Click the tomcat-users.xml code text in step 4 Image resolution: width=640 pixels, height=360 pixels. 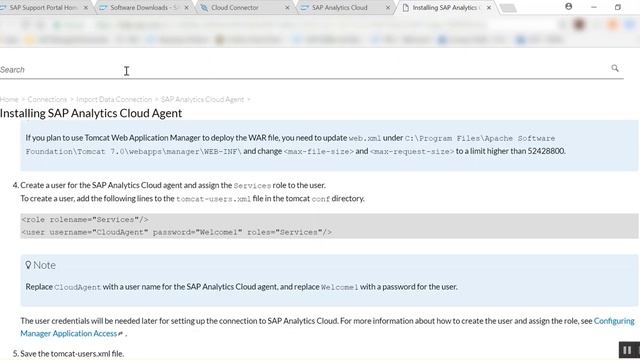[213, 199]
